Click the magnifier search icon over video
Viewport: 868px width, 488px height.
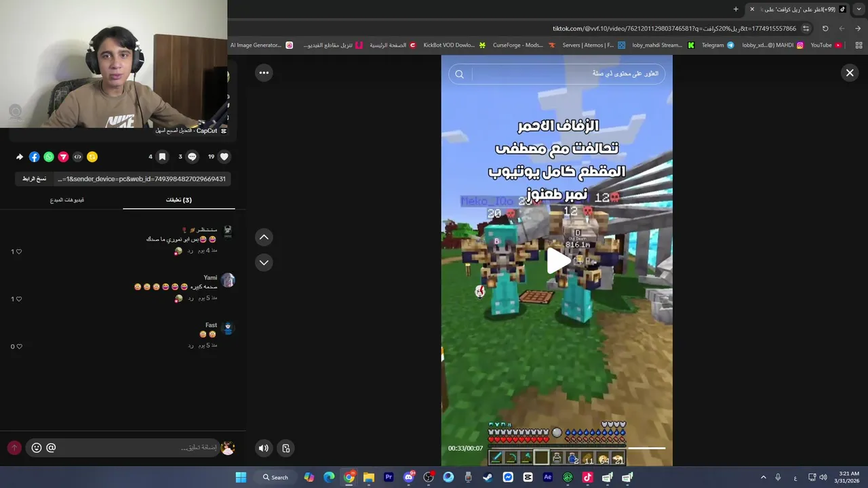click(x=460, y=74)
